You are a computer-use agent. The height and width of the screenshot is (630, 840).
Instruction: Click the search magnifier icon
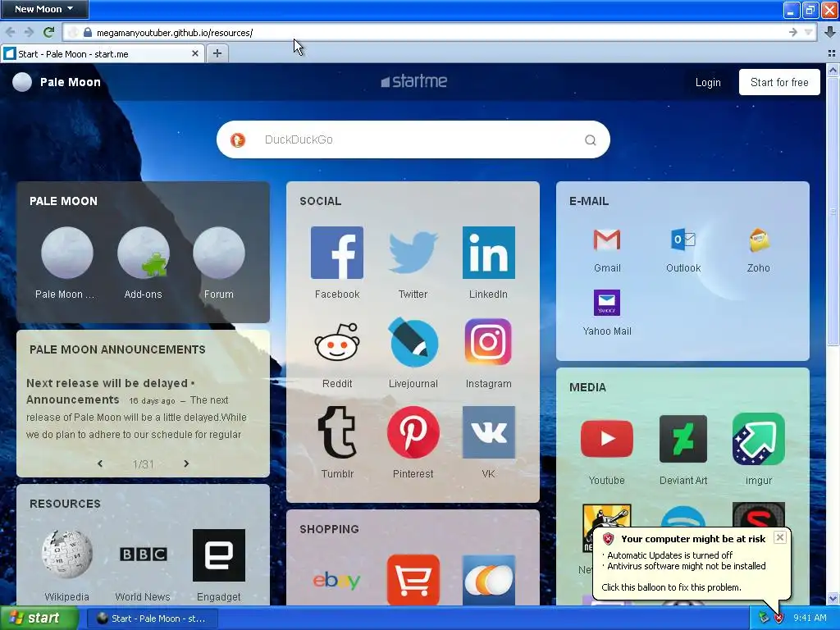(x=591, y=139)
